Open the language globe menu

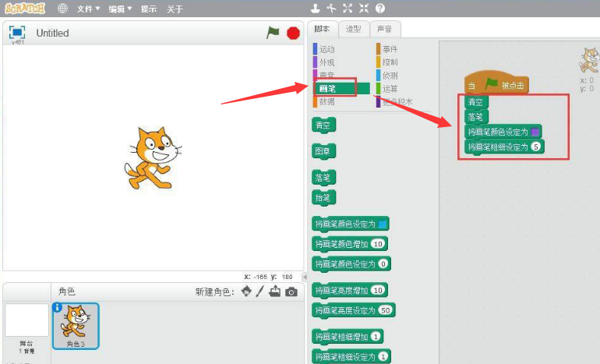pyautogui.click(x=62, y=9)
